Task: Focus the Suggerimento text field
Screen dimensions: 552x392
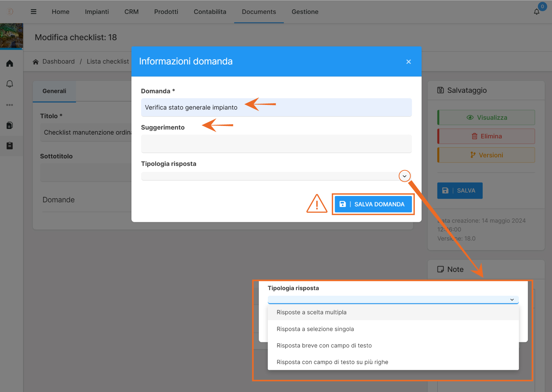Action: (276, 144)
